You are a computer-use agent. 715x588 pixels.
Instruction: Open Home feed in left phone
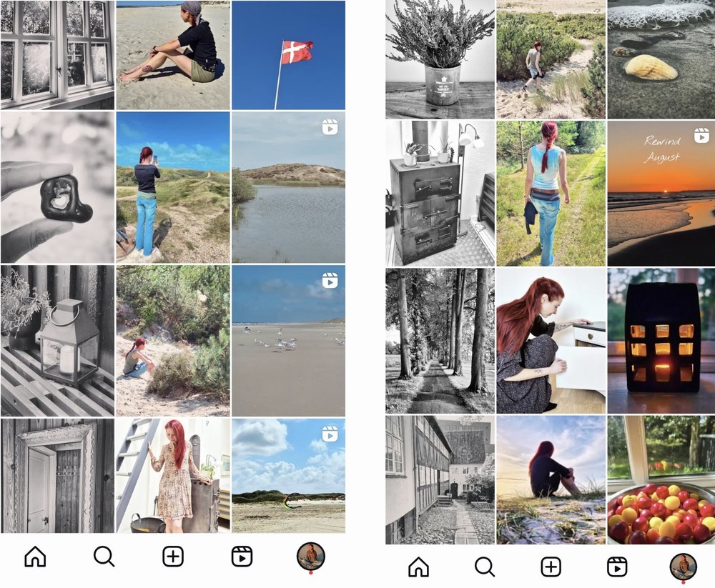35,557
